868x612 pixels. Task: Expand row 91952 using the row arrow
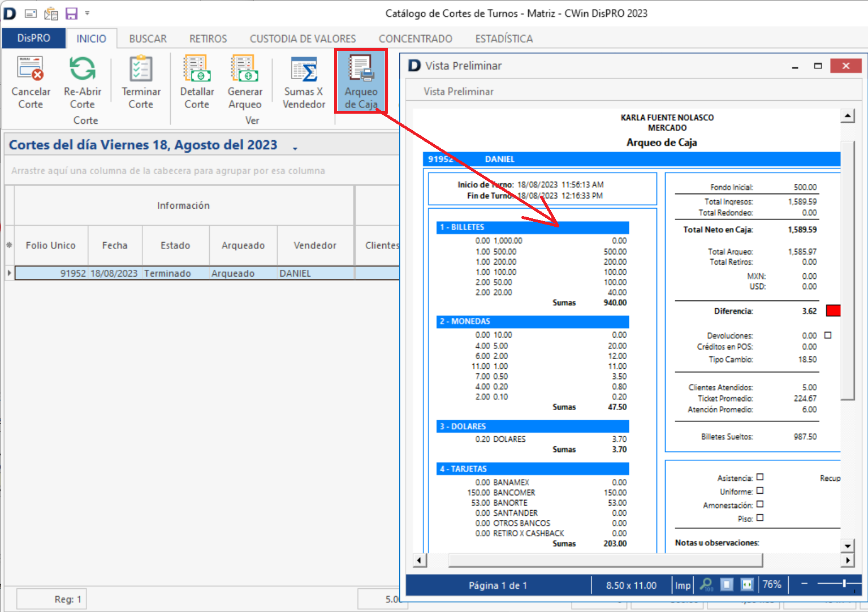(9, 273)
